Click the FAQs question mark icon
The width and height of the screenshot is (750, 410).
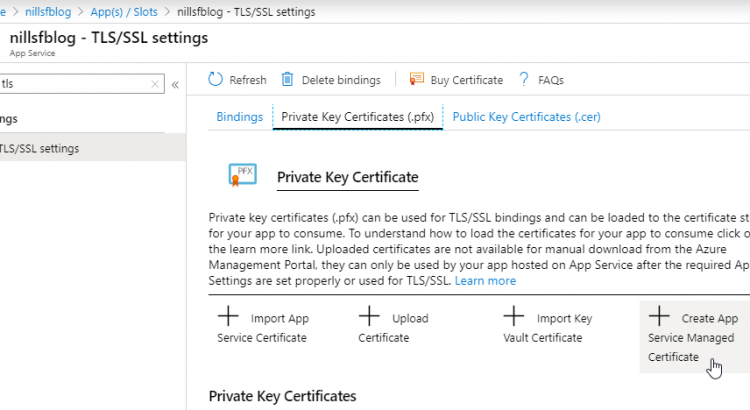[524, 79]
